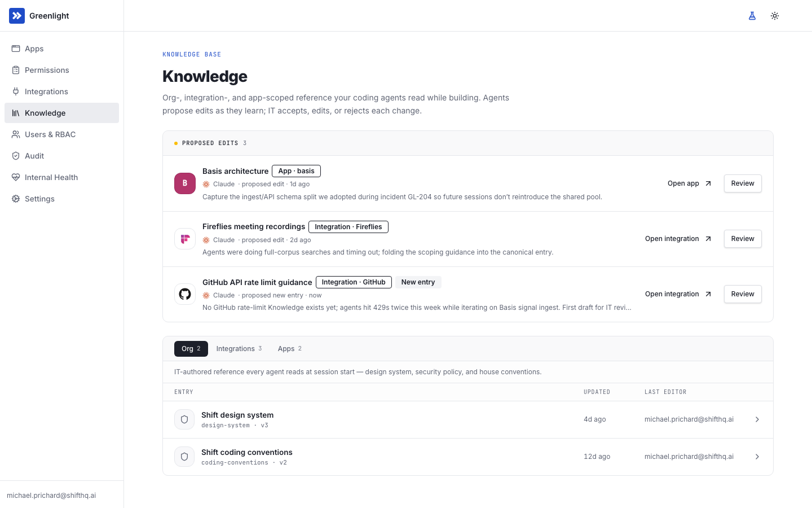Click the Internal Health heart icon
The image size is (812, 508).
click(16, 177)
